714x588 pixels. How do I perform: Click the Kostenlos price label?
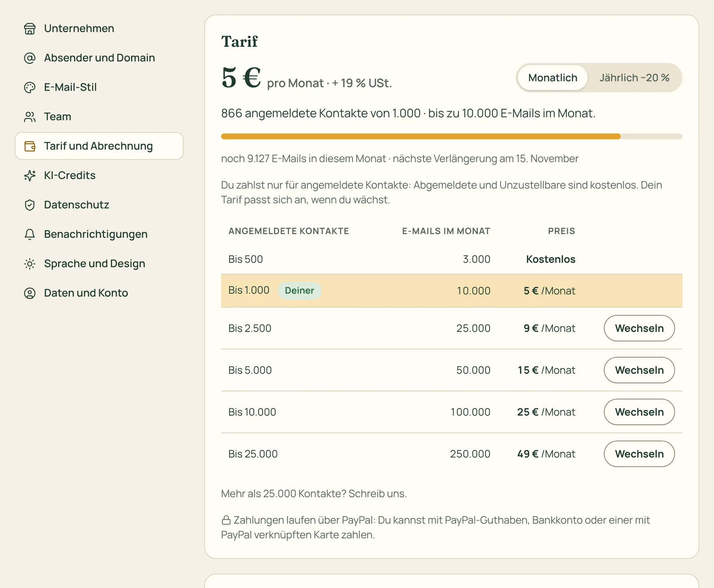pos(551,259)
